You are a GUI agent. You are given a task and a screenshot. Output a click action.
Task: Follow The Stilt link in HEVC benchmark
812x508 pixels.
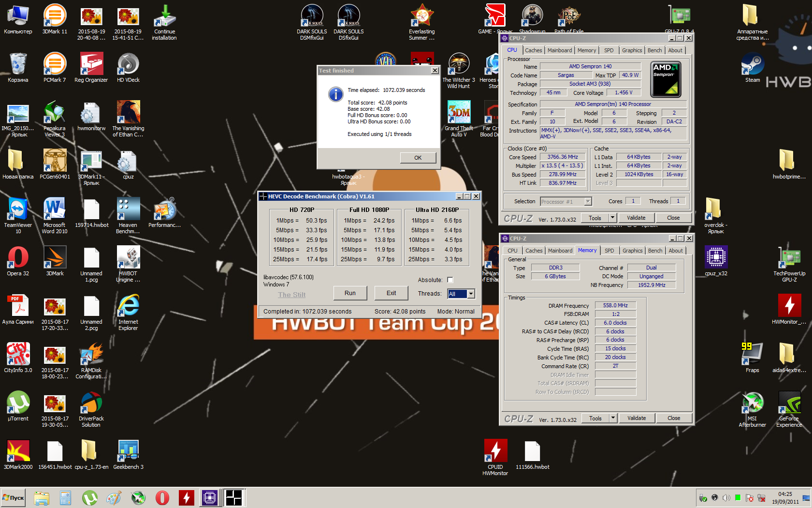pyautogui.click(x=291, y=295)
